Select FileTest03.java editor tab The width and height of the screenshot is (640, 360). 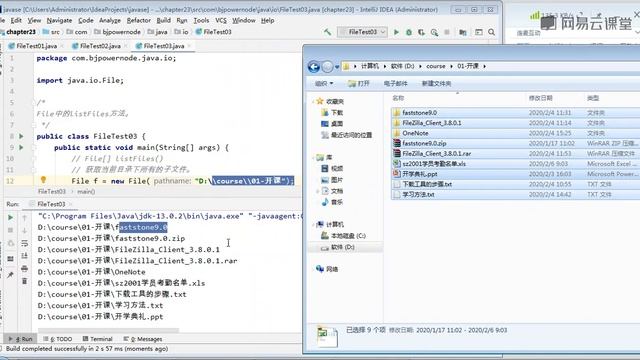[163, 46]
